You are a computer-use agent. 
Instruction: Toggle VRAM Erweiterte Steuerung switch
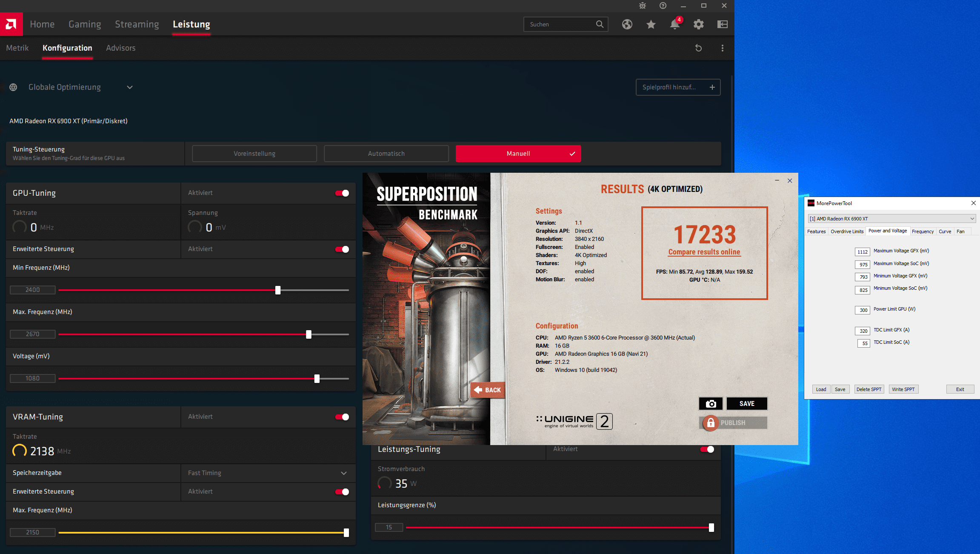(x=342, y=492)
